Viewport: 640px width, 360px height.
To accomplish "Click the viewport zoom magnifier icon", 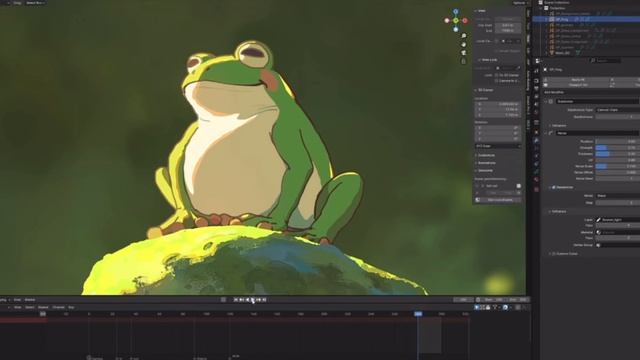I will coord(463,36).
